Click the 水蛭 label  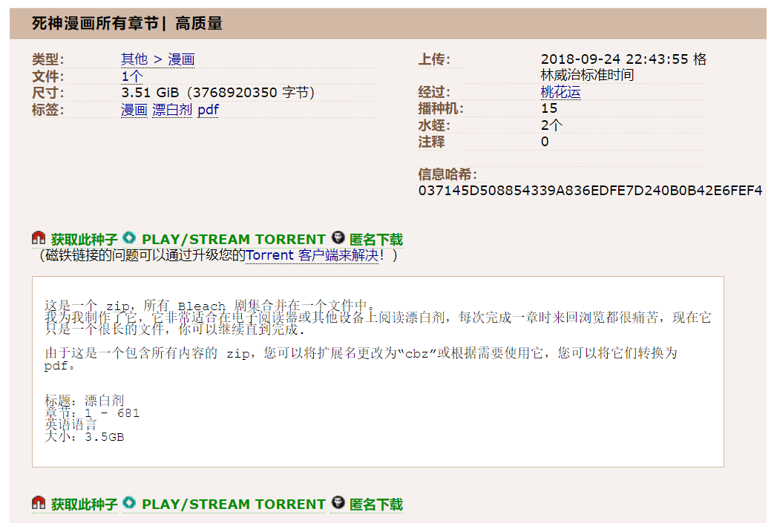click(434, 125)
